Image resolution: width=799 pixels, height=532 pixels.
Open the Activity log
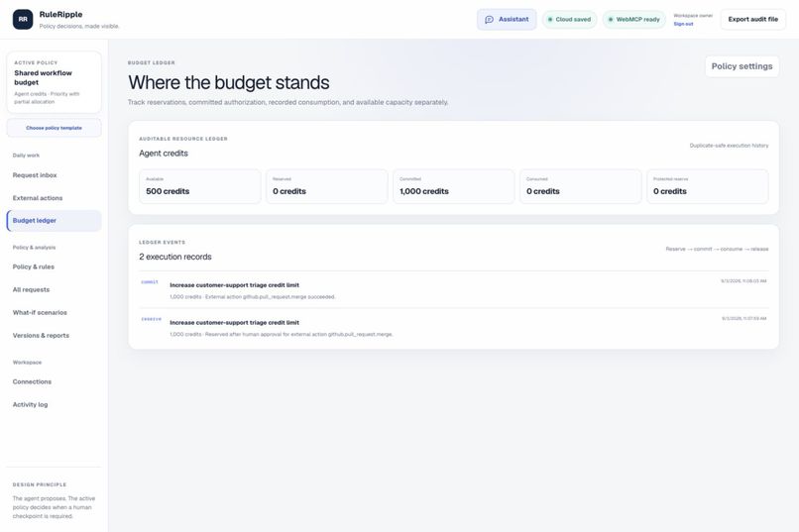54,405
